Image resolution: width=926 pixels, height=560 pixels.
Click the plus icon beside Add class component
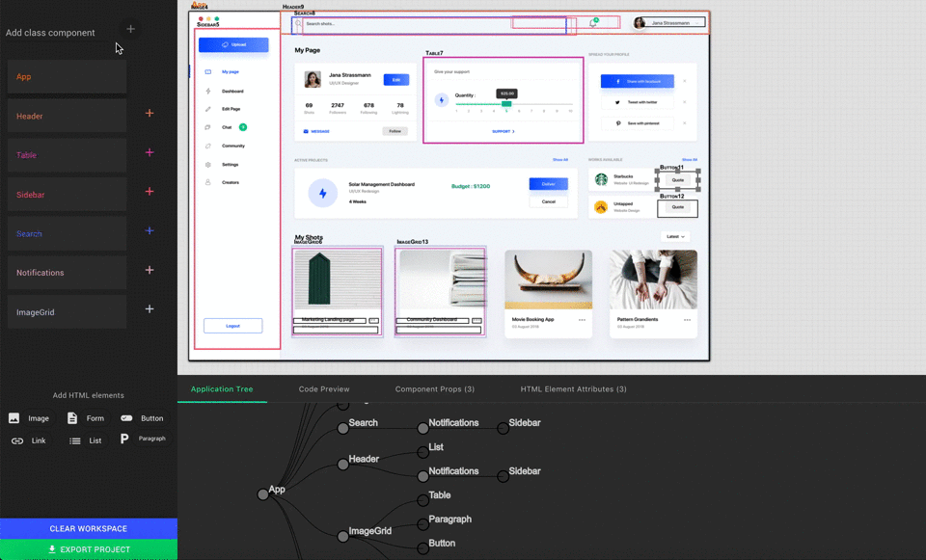pos(130,29)
